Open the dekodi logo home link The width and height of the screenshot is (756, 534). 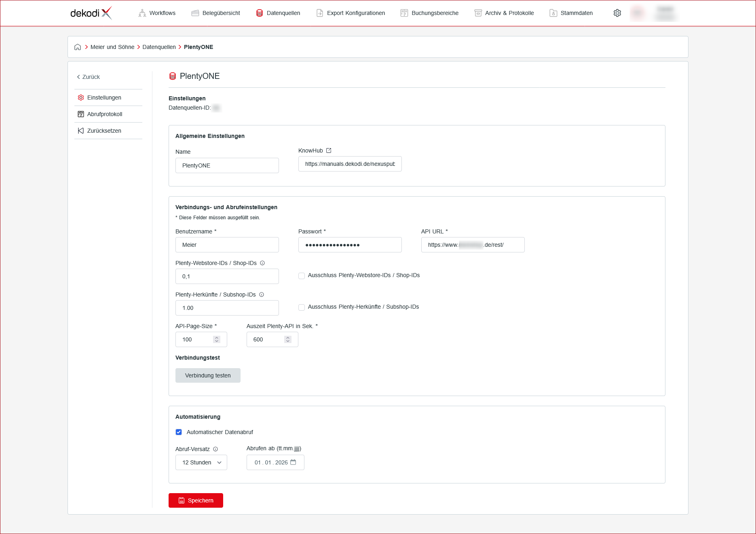click(x=91, y=13)
